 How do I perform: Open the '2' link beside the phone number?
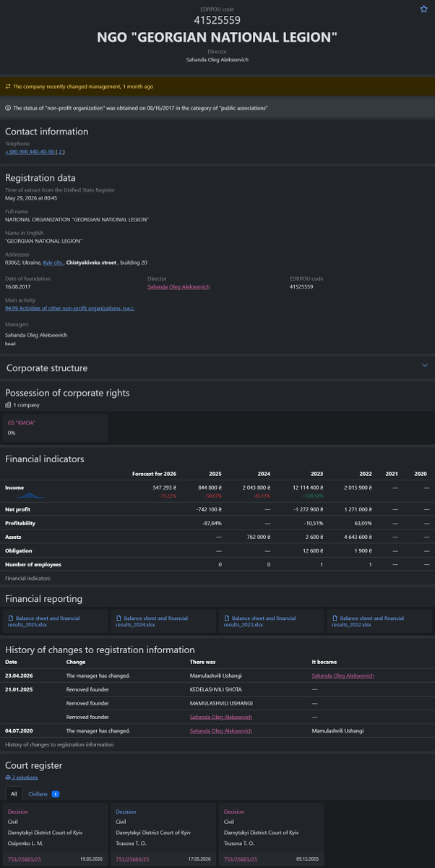click(x=61, y=152)
